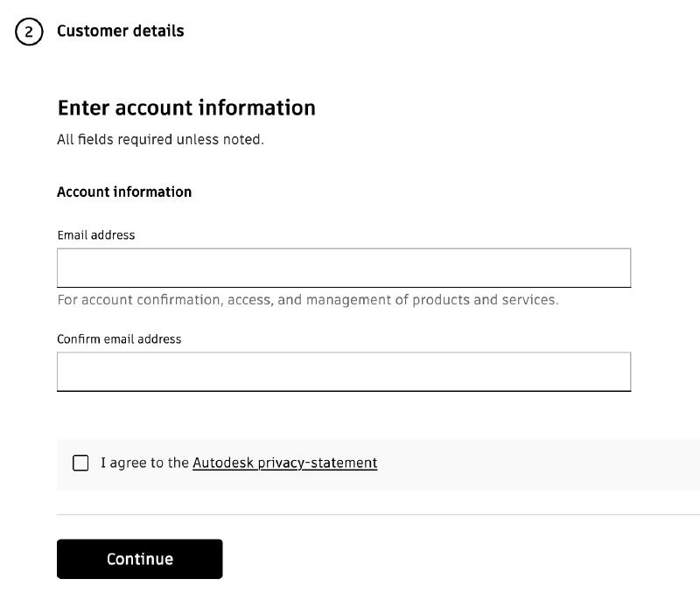Click the step 2 circle indicator
This screenshot has height=607, width=700.
click(28, 31)
